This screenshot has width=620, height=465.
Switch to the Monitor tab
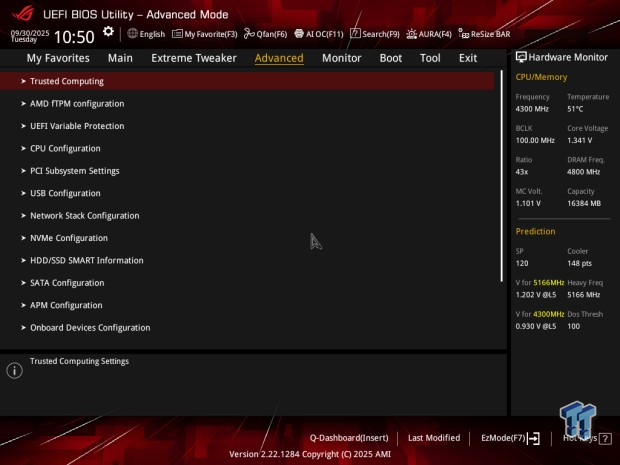tap(341, 58)
